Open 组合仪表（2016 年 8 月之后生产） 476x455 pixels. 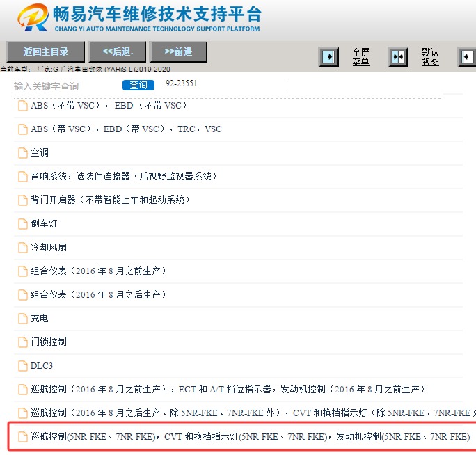coord(98,295)
